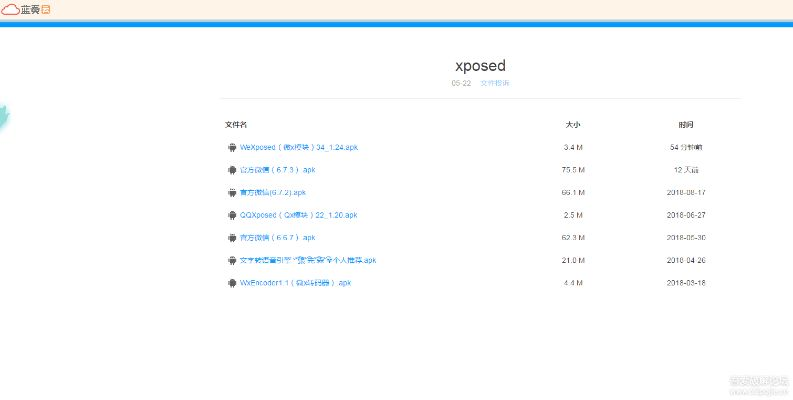Click the 54 minutes ago time cell
This screenshot has width=793, height=400.
pos(686,148)
